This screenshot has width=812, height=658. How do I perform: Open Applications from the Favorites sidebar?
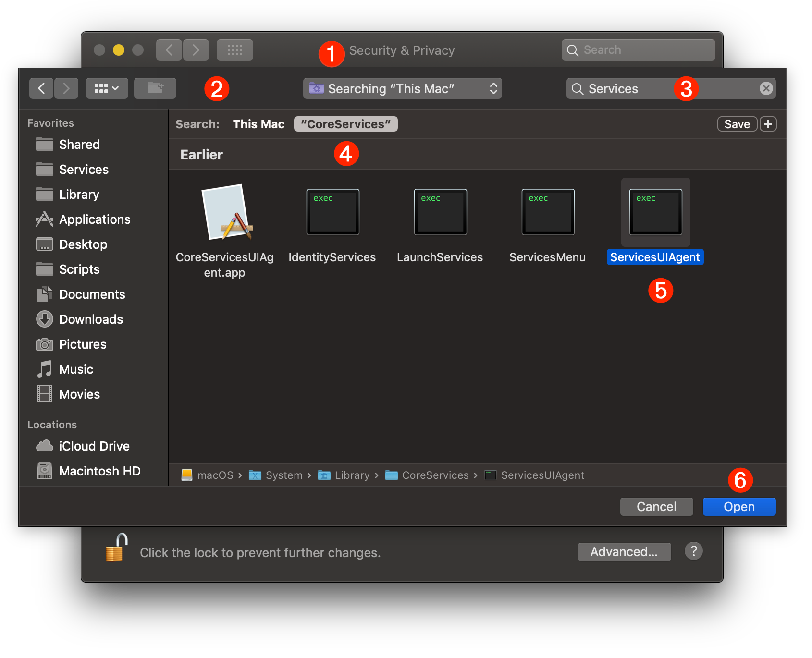(x=94, y=219)
